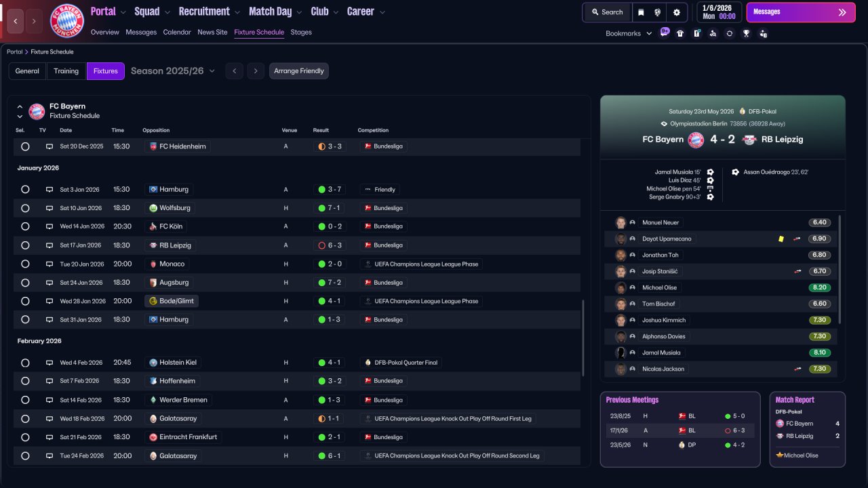868x488 pixels.
Task: Click the up chevron beside FC Bayern fixture schedule
Action: tap(20, 106)
